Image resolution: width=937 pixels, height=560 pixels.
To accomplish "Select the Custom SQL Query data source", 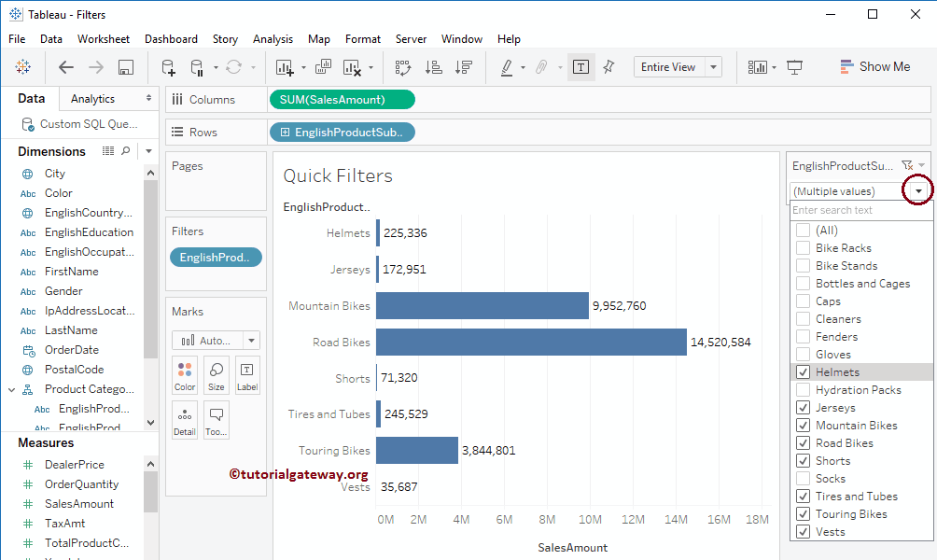I will (79, 124).
